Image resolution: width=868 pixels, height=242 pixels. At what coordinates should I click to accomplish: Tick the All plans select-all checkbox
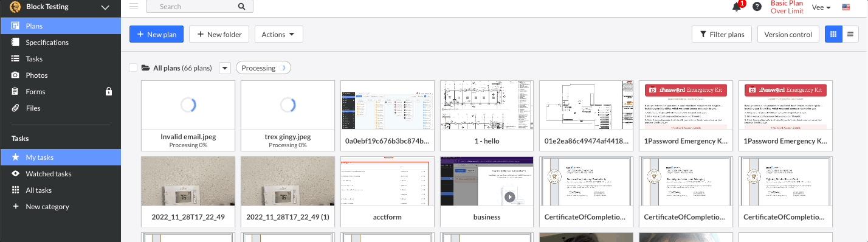133,67
